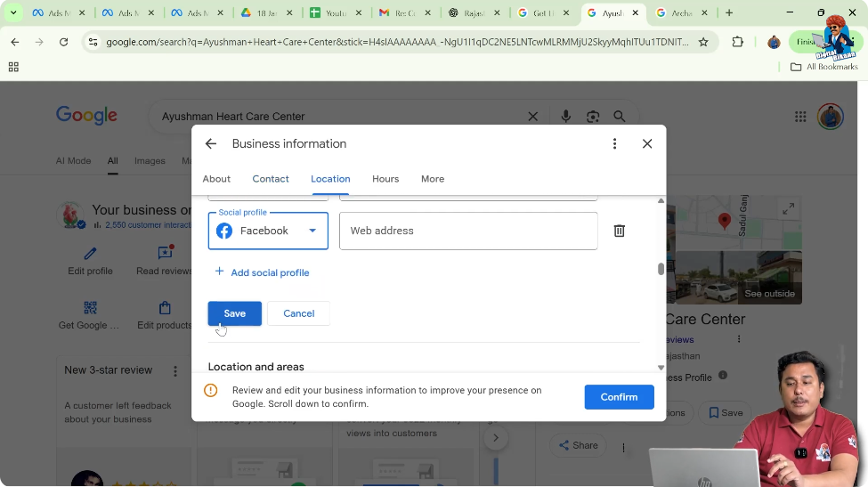The width and height of the screenshot is (868, 487).
Task: Open the tab search dropdown
Action: [13, 12]
